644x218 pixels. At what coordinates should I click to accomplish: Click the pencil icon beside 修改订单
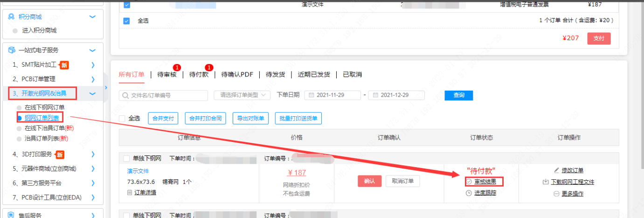pyautogui.click(x=556, y=170)
